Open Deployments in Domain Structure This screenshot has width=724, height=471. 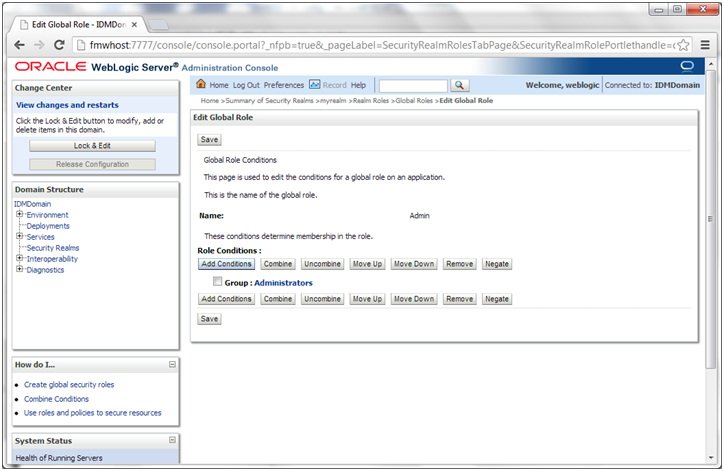pyautogui.click(x=48, y=226)
